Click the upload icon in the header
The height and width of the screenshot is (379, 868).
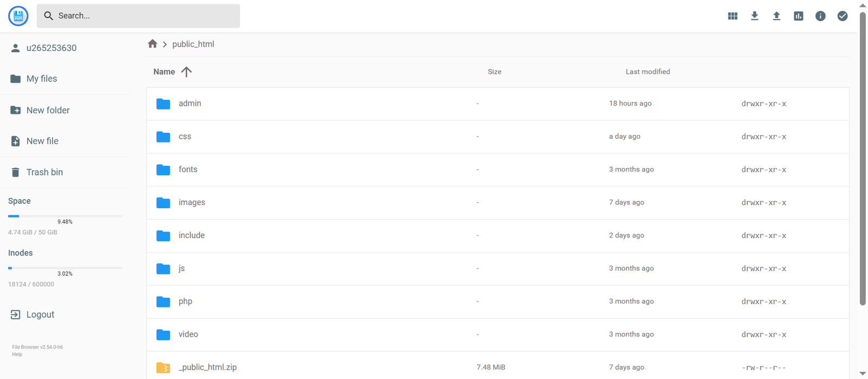[x=776, y=16]
